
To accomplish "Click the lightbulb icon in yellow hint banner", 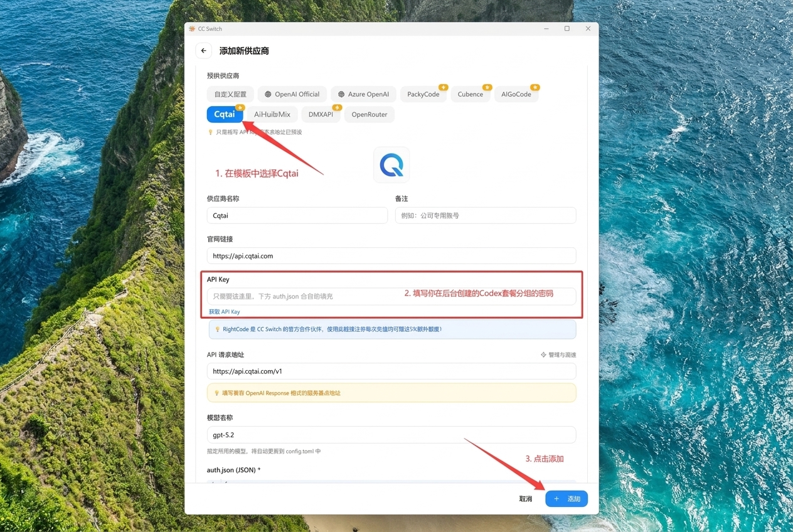I will 217,393.
